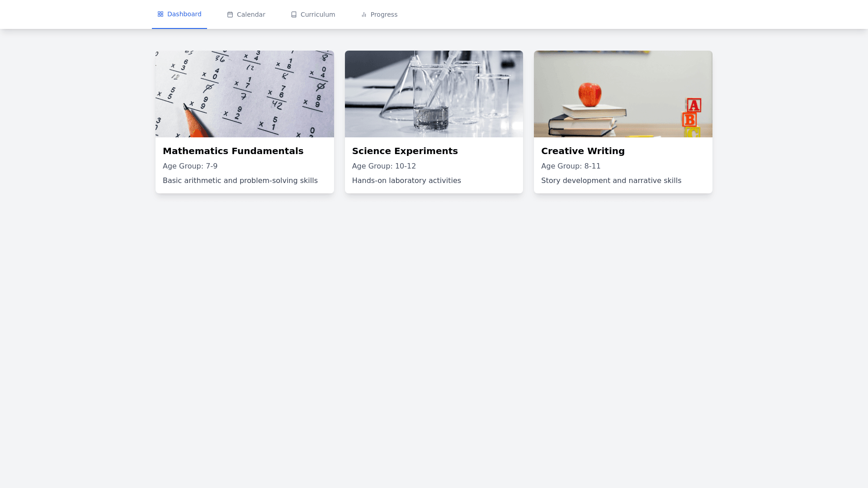Click 'Hands-on laboratory activities' description
The image size is (868, 488).
tap(406, 180)
